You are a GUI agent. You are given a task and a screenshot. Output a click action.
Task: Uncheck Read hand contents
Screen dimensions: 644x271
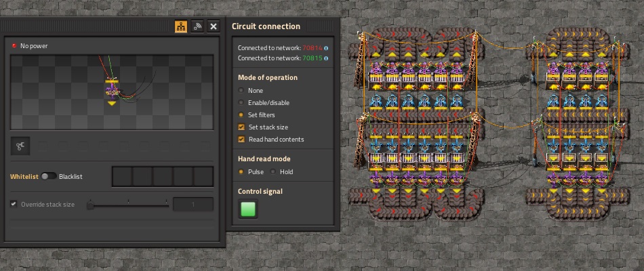241,140
